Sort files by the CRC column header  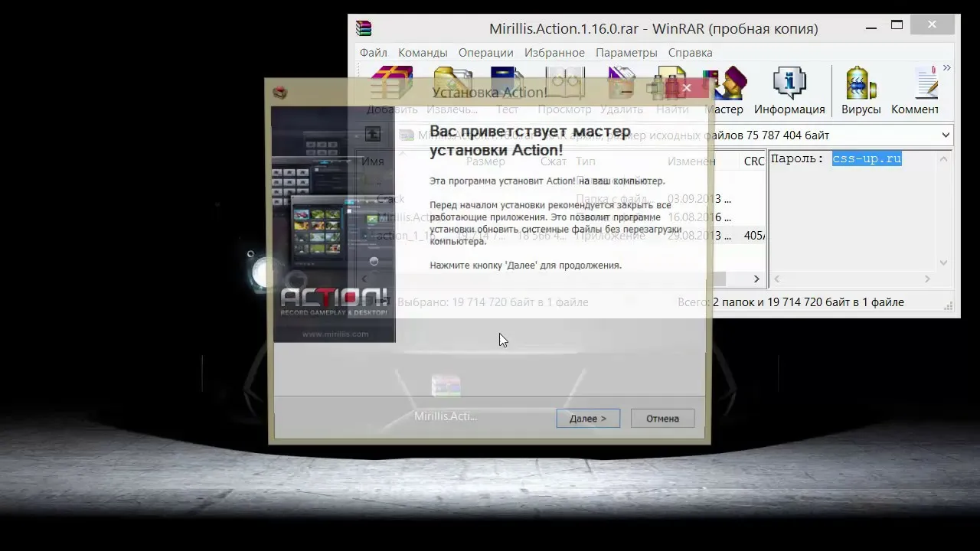pyautogui.click(x=753, y=161)
